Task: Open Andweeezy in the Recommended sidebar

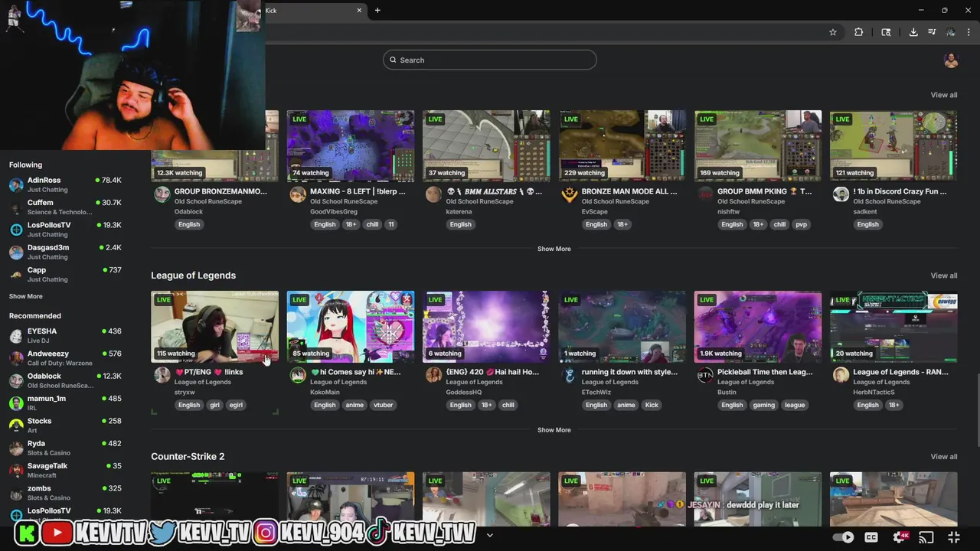Action: (65, 358)
